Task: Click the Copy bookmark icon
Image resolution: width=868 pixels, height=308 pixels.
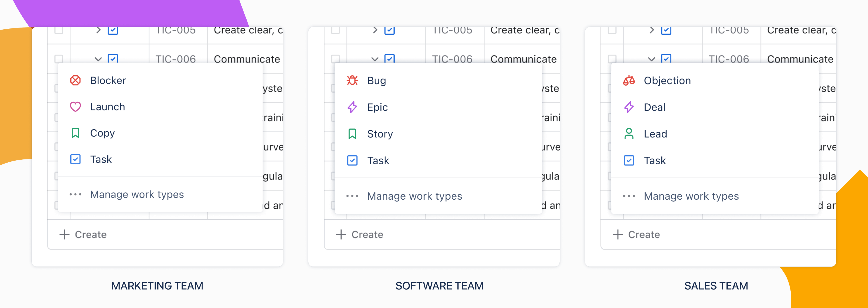Action: [x=75, y=133]
